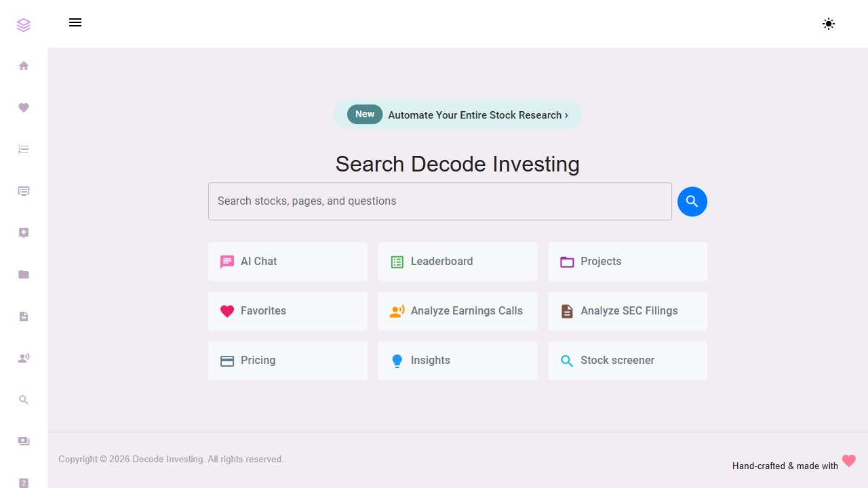Open the Stock screener magnifier icon in sidebar
This screenshot has height=488, width=868.
(x=24, y=399)
